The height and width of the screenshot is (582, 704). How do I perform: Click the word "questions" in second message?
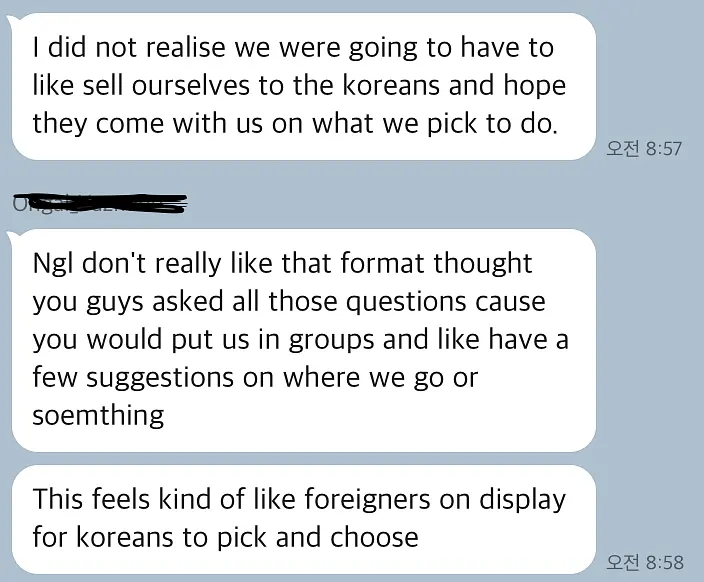406,302
